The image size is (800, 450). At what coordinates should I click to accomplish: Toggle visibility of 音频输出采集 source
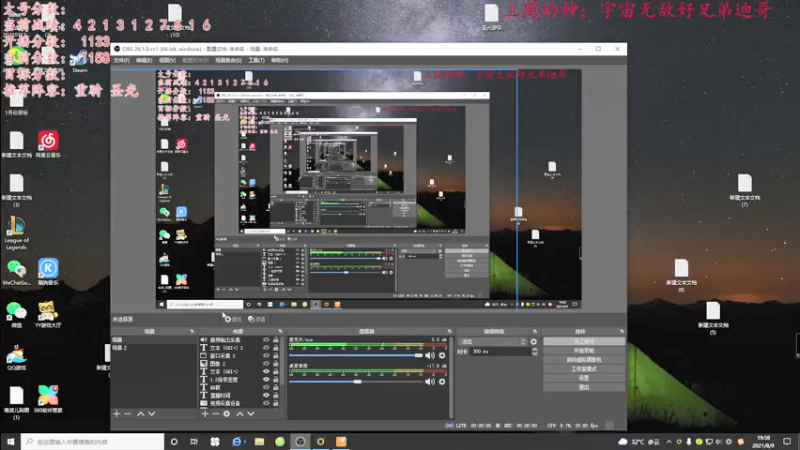[266, 340]
